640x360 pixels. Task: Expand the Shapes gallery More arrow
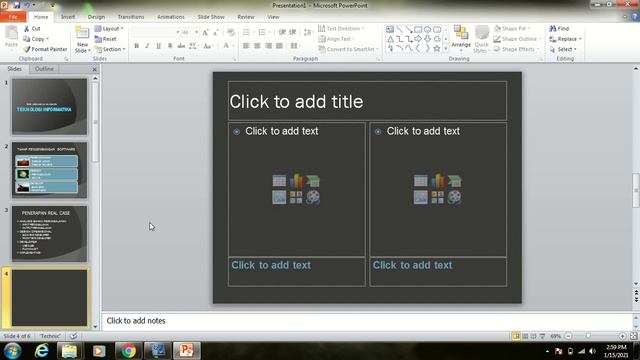446,49
